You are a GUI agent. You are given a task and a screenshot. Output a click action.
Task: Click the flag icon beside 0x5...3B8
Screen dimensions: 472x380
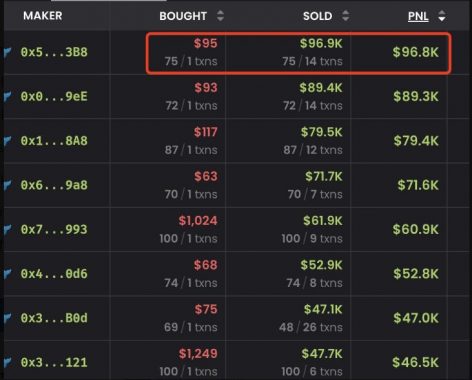[x=7, y=52]
